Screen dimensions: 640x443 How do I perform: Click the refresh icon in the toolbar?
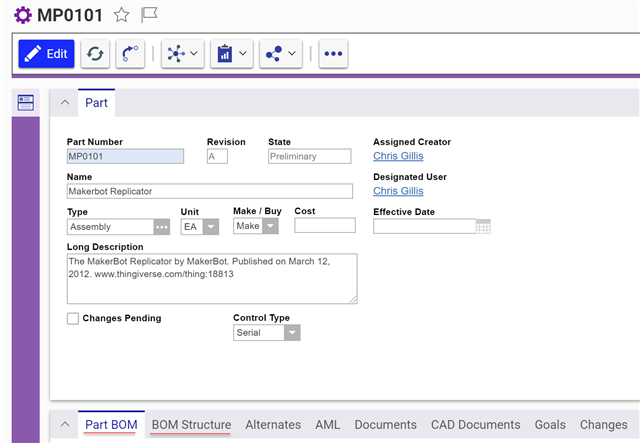pyautogui.click(x=95, y=54)
